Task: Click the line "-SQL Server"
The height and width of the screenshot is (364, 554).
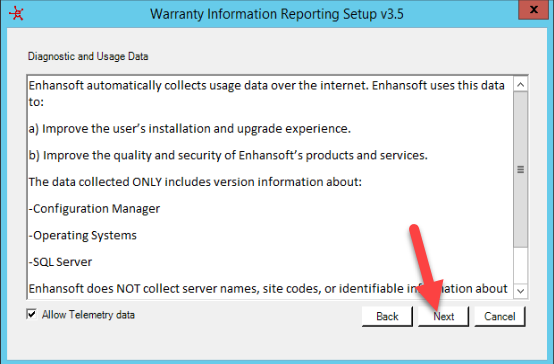Action: click(x=60, y=262)
